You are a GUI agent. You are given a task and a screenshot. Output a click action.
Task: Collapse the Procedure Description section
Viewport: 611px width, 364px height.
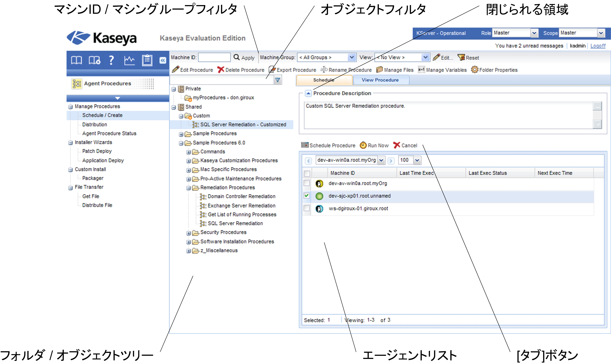(308, 93)
